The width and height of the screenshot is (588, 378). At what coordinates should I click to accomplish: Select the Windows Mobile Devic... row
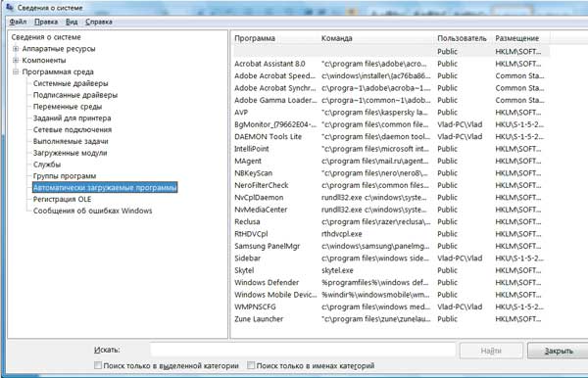click(391, 295)
